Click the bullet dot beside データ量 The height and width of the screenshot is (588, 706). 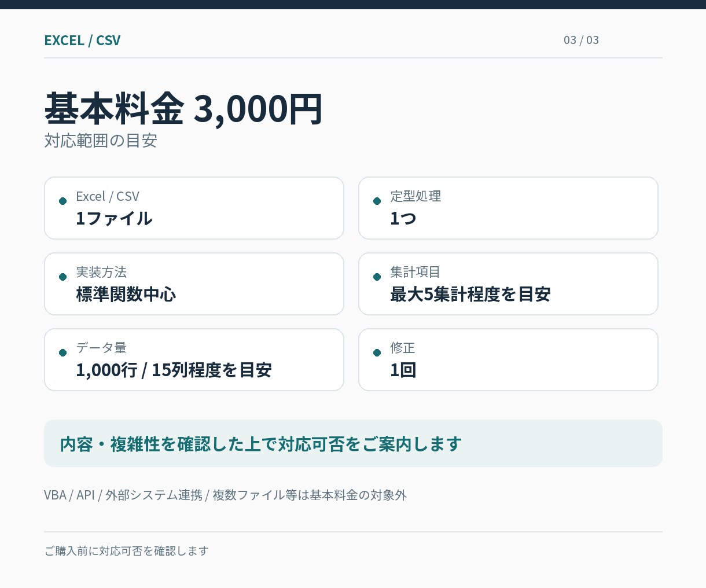62,352
